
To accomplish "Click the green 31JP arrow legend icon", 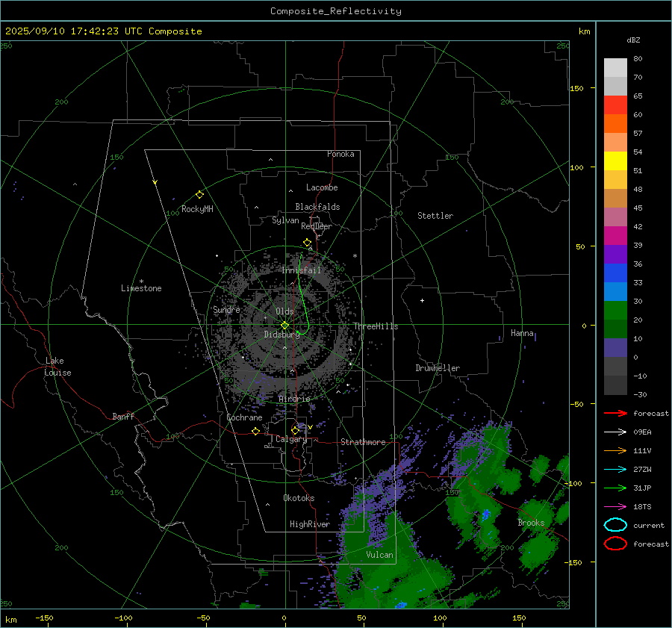I will point(615,488).
